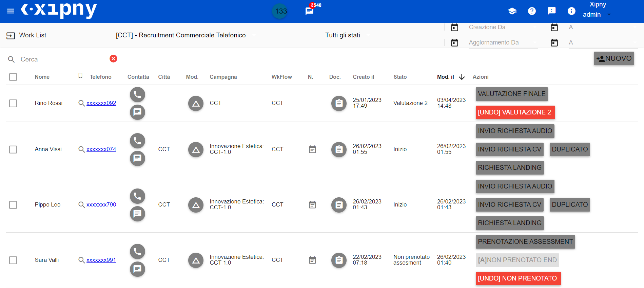The width and height of the screenshot is (644, 288).
Task: Send message to Pippo Leo
Action: tap(137, 214)
